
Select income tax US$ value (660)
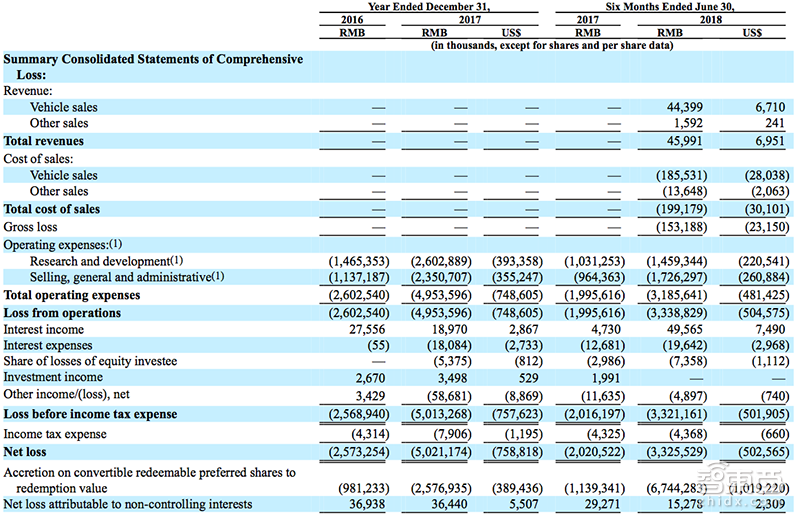(x=775, y=434)
